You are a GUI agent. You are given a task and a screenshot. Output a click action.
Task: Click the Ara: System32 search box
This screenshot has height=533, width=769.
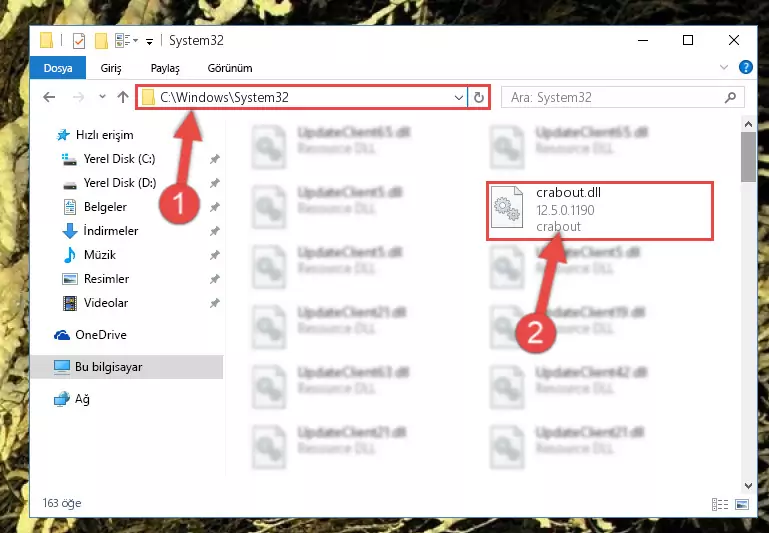(622, 97)
